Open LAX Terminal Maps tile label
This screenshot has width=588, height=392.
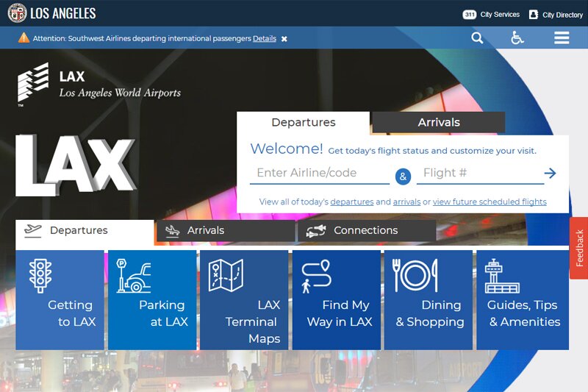tap(253, 322)
